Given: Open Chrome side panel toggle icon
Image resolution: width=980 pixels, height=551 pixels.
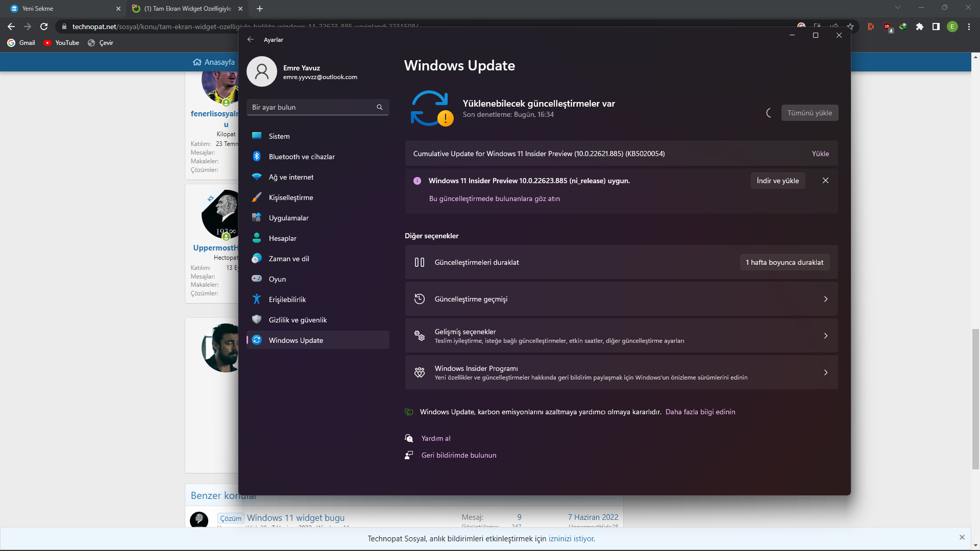Looking at the screenshot, I should pyautogui.click(x=936, y=27).
